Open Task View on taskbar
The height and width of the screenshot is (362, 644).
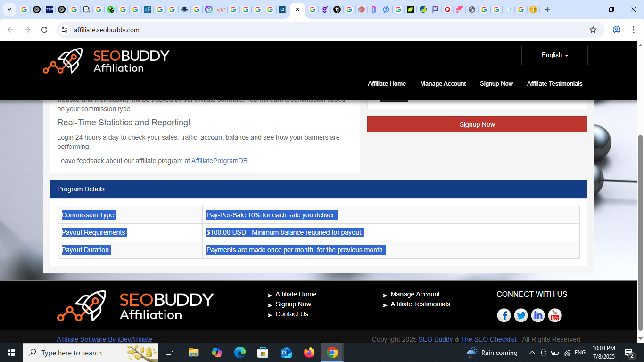170,353
